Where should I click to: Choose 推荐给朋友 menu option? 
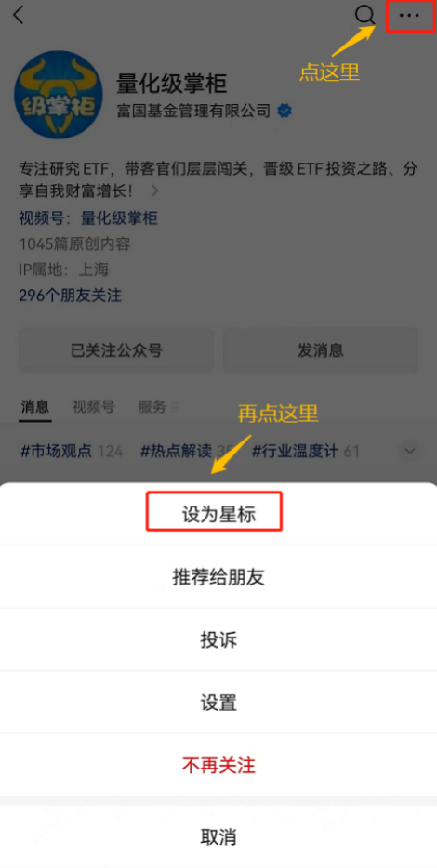coord(218,577)
